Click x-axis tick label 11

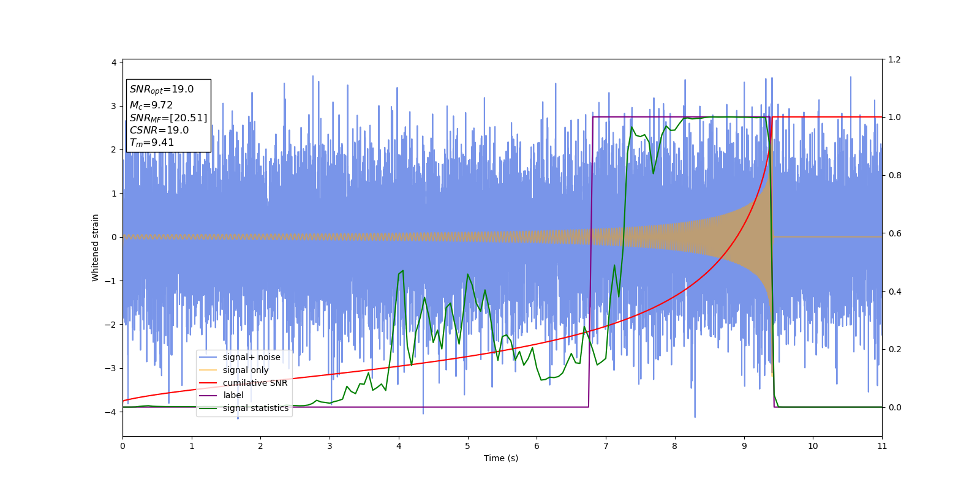882,446
